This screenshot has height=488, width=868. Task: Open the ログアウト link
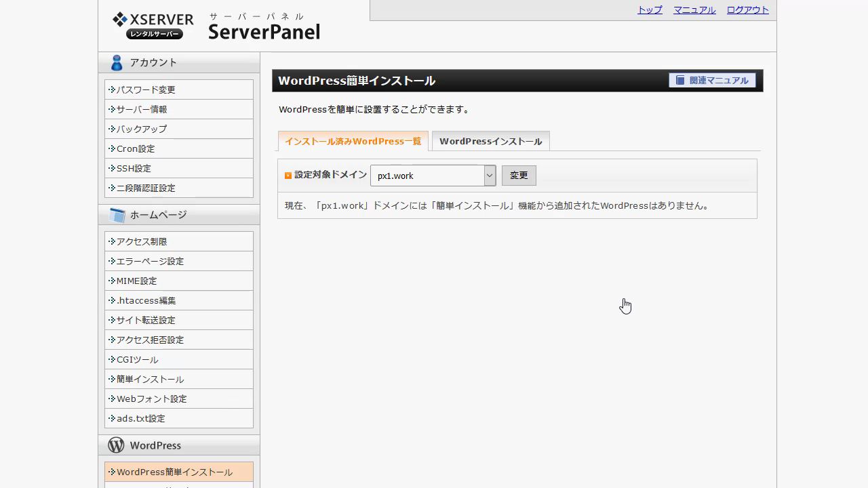click(x=747, y=10)
